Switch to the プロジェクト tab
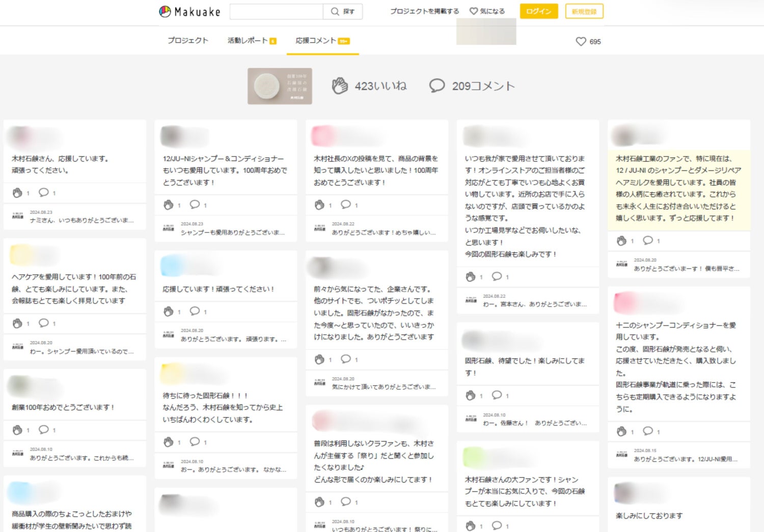764x532 pixels. 188,41
